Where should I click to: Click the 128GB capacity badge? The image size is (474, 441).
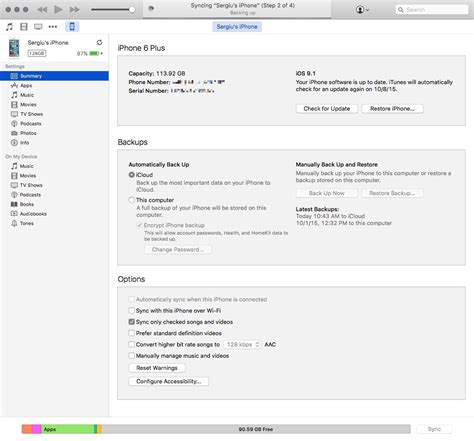point(37,53)
